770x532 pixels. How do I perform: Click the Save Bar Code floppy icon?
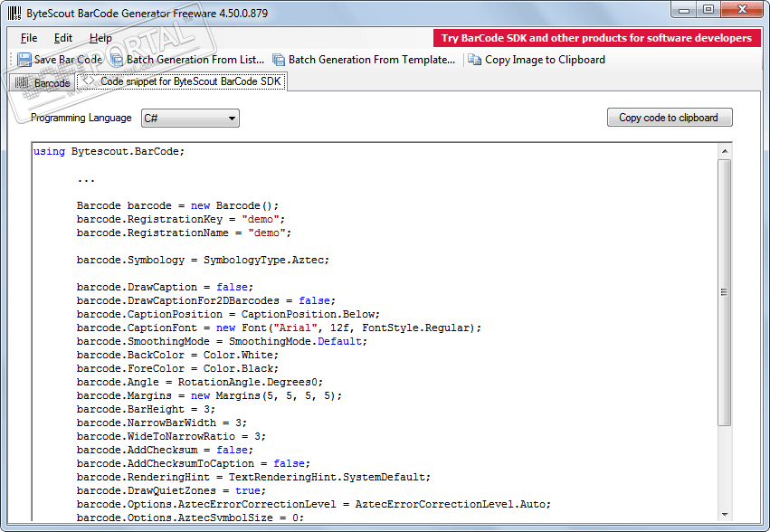click(24, 60)
